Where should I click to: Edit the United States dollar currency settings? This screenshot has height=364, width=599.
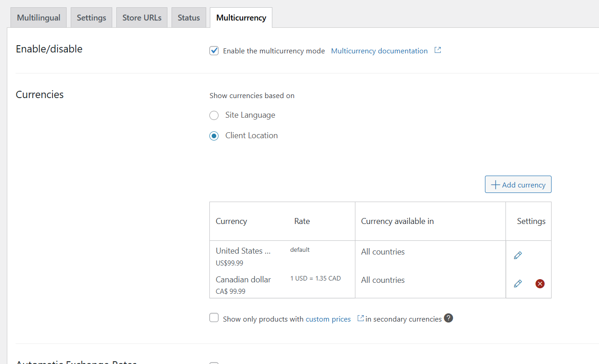click(x=517, y=255)
